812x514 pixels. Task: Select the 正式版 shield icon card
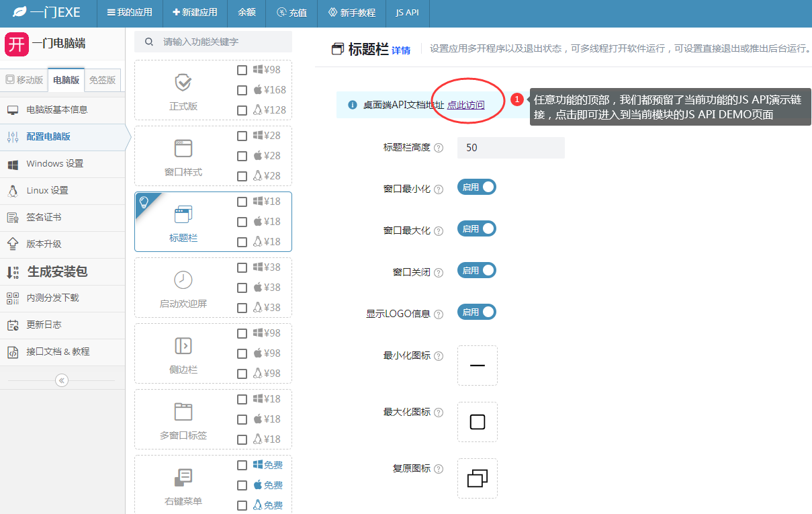pyautogui.click(x=183, y=83)
